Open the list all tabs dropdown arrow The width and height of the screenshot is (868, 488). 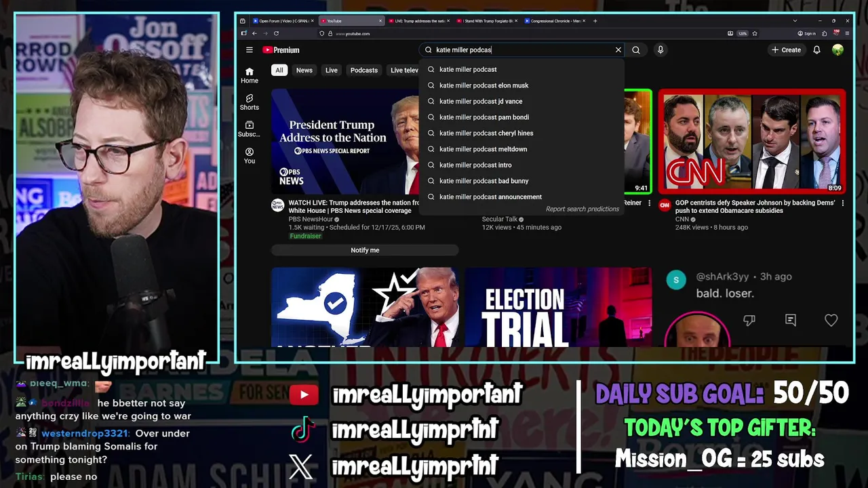(795, 21)
